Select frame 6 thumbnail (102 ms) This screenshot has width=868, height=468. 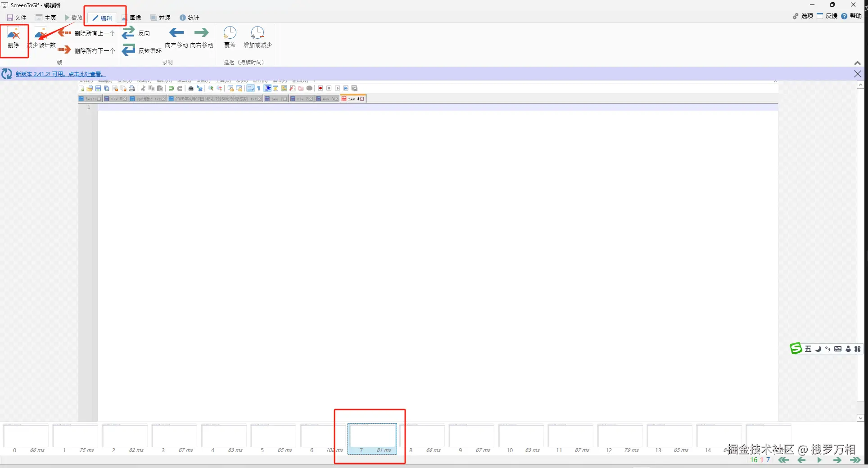click(322, 439)
